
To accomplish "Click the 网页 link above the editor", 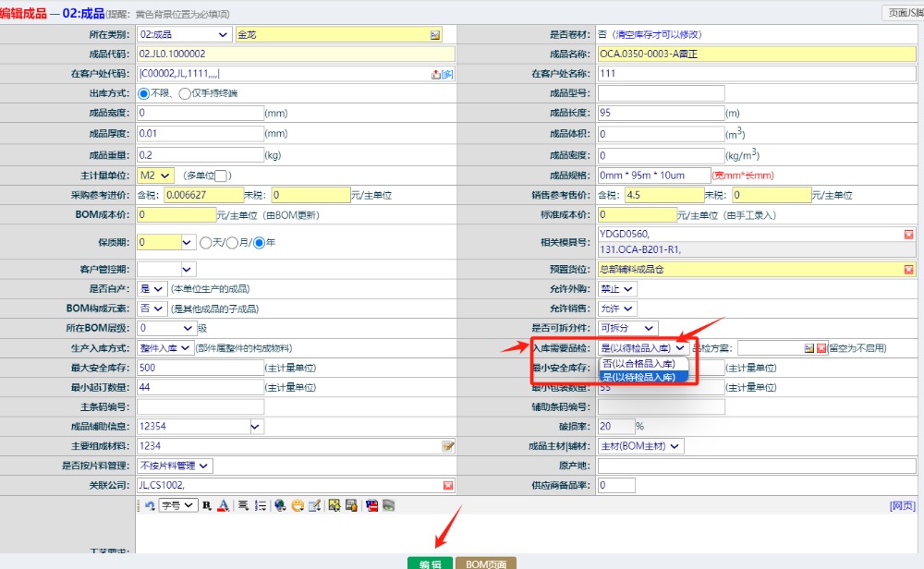I will pos(902,505).
